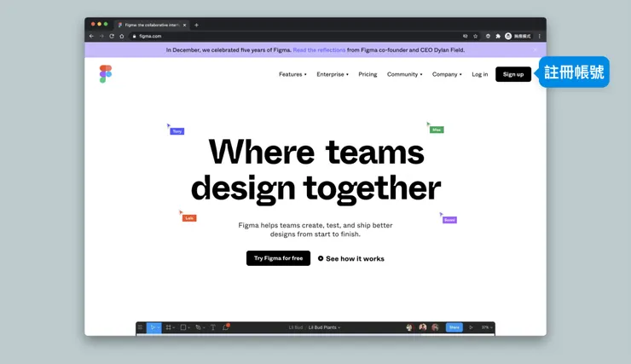The width and height of the screenshot is (631, 364).
Task: Expand the Frame tool options arrow
Action: pos(174,328)
